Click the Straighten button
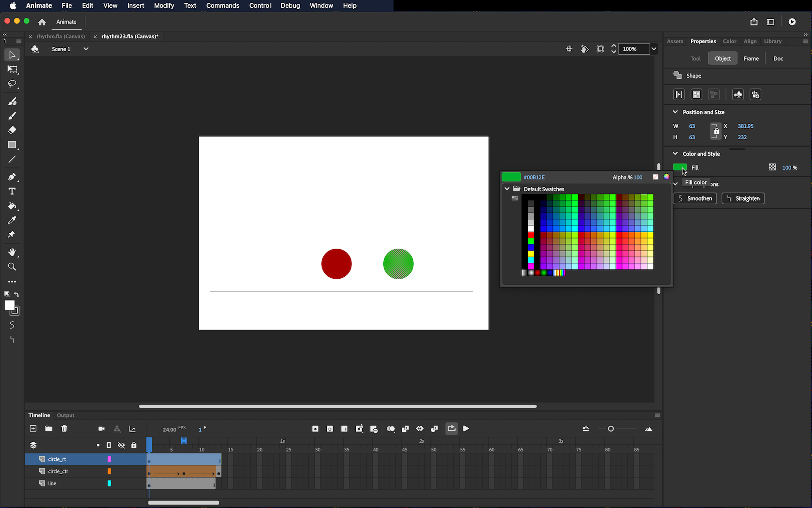Viewport: 812px width, 508px height. point(743,198)
